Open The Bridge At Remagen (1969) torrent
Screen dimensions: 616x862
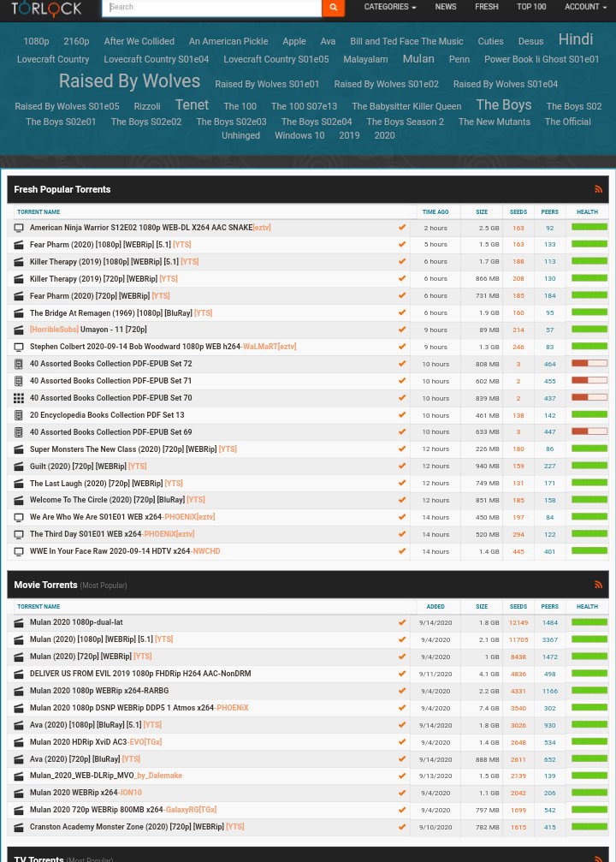coord(121,312)
